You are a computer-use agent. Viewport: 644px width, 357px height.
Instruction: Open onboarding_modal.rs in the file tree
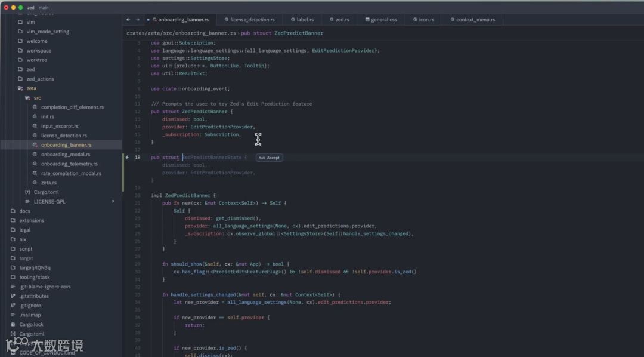coord(66,155)
